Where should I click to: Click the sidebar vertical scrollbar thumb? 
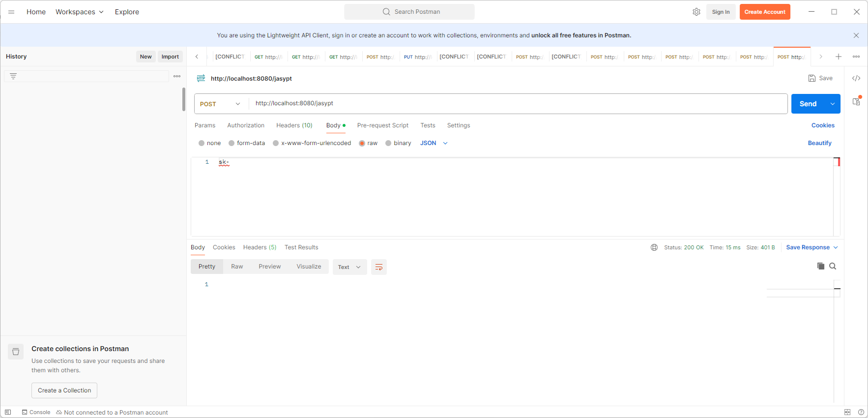(184, 99)
